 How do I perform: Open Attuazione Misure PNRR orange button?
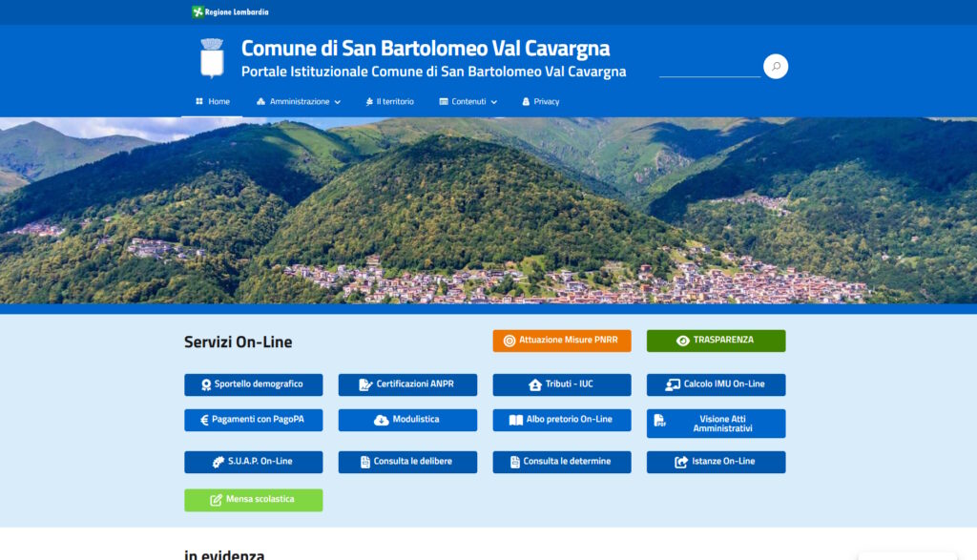tap(562, 341)
